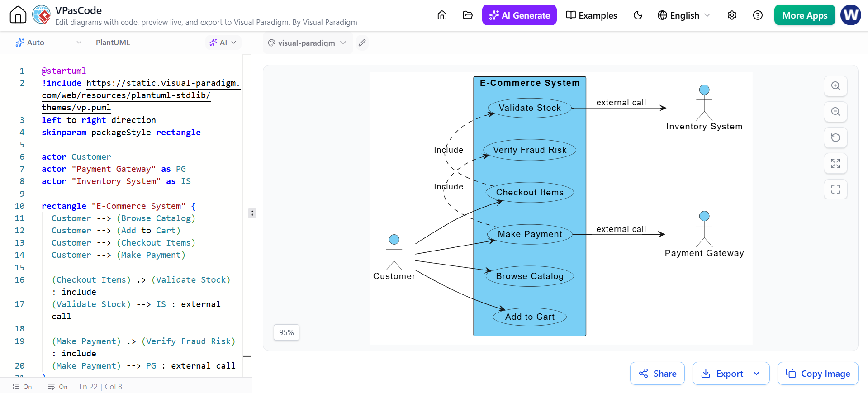Viewport: 868px width, 393px height.
Task: Click the '(Make Payment) --> PG' code line
Action: (x=143, y=366)
